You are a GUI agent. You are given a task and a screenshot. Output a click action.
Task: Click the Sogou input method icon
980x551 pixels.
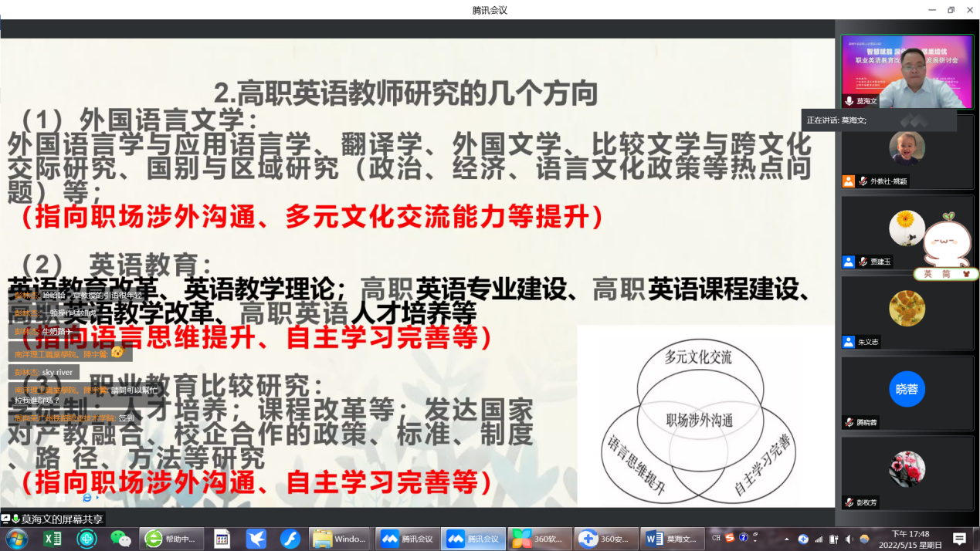[731, 538]
